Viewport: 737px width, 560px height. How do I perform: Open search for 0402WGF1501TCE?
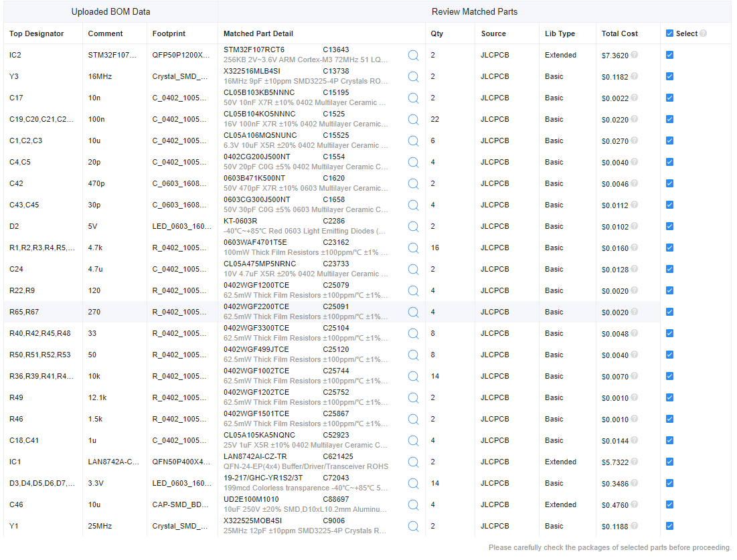pyautogui.click(x=413, y=419)
